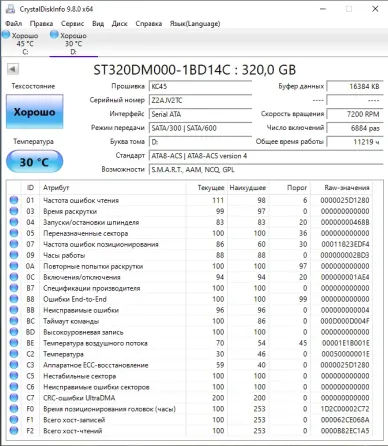Click the Атрибут column header
The image size is (388, 446).
pos(113,188)
